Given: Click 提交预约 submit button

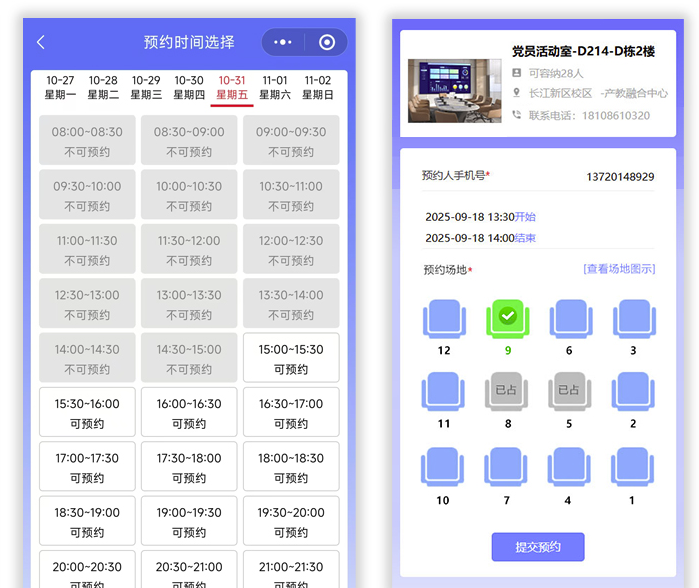Looking at the screenshot, I should tap(537, 547).
